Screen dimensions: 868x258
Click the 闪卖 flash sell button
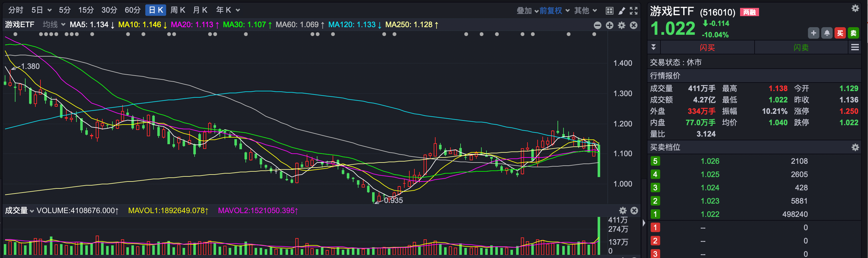(801, 47)
